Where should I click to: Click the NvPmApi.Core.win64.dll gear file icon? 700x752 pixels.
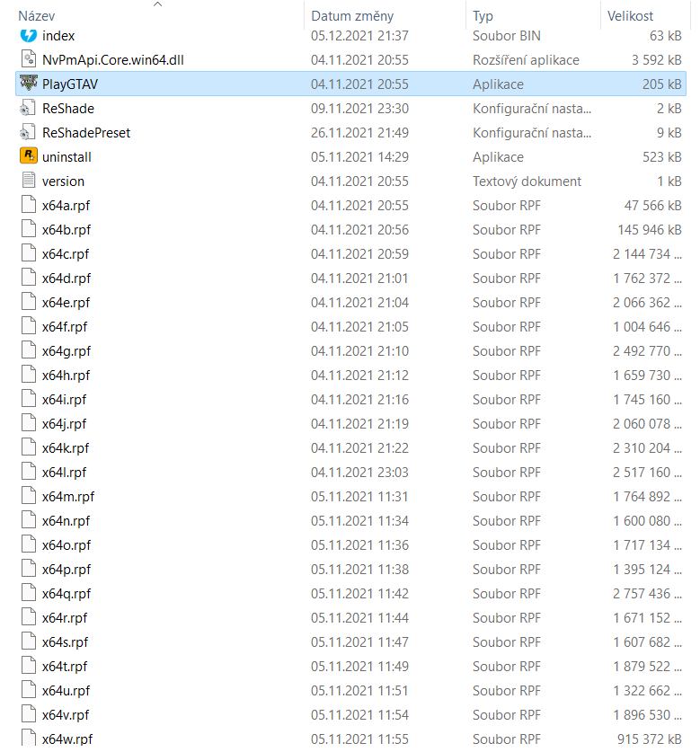pos(29,59)
